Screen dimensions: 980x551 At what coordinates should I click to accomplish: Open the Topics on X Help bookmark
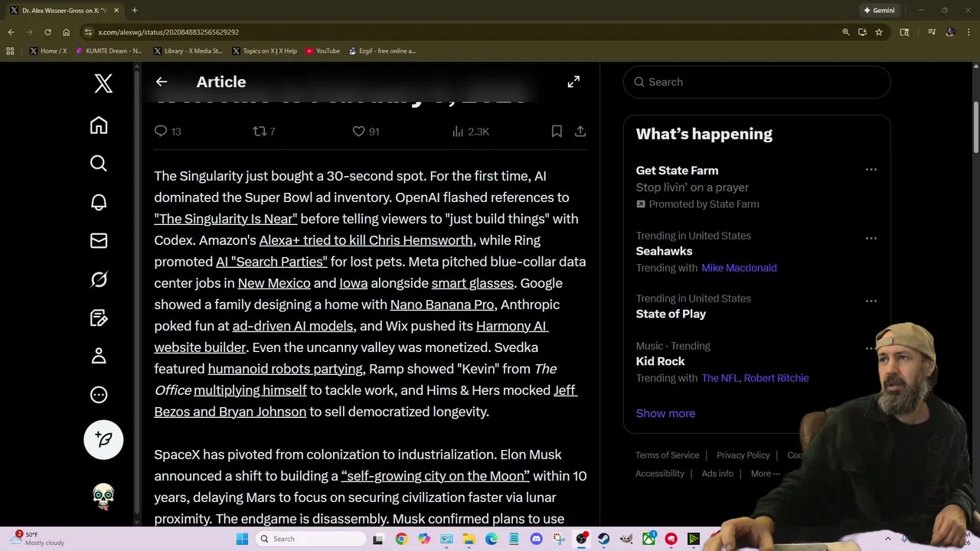[x=265, y=51]
